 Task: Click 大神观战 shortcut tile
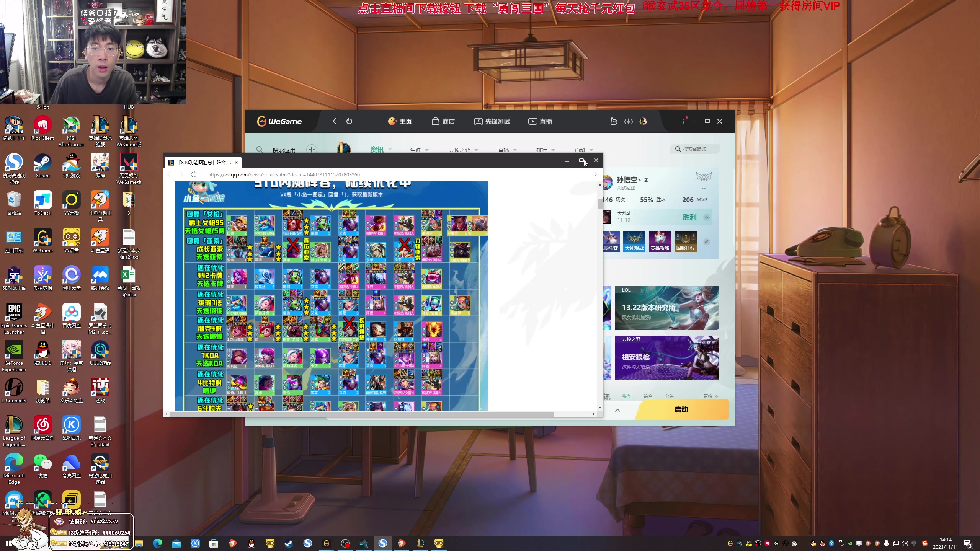[634, 242]
